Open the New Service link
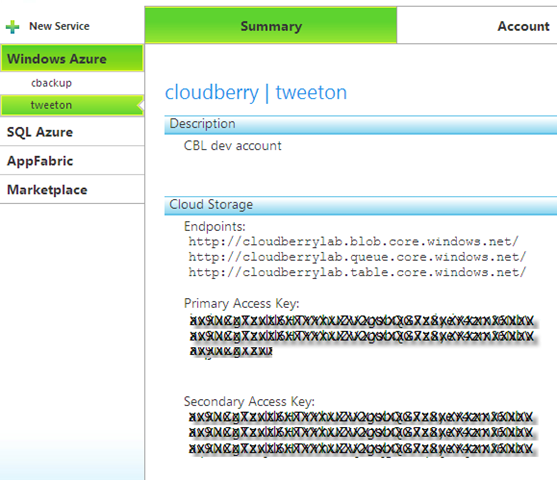This screenshot has width=557, height=480. 59,26
